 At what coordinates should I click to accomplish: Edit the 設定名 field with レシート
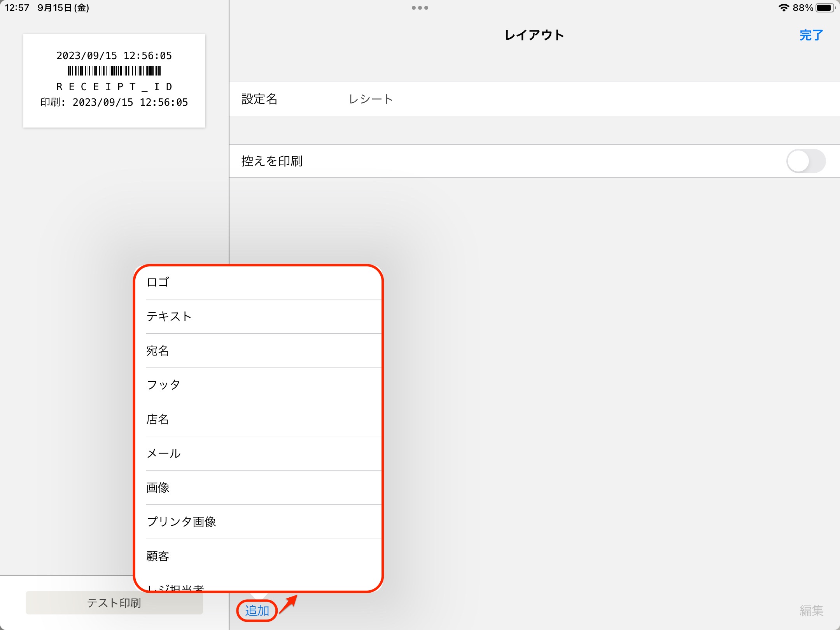click(535, 99)
